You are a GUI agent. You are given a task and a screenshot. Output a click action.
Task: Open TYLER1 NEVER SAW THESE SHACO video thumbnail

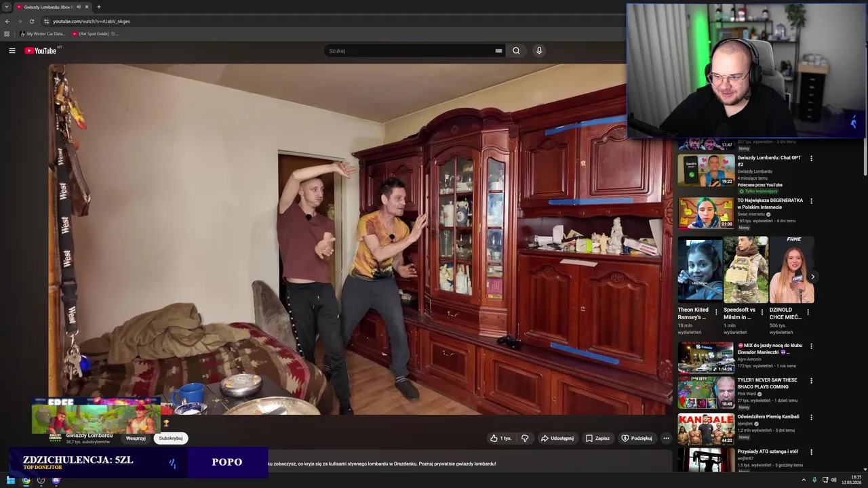point(706,392)
